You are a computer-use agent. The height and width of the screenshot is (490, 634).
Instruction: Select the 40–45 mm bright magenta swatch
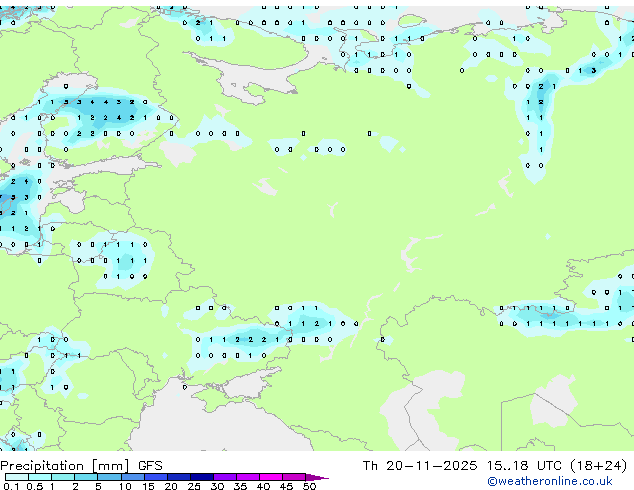(271, 477)
